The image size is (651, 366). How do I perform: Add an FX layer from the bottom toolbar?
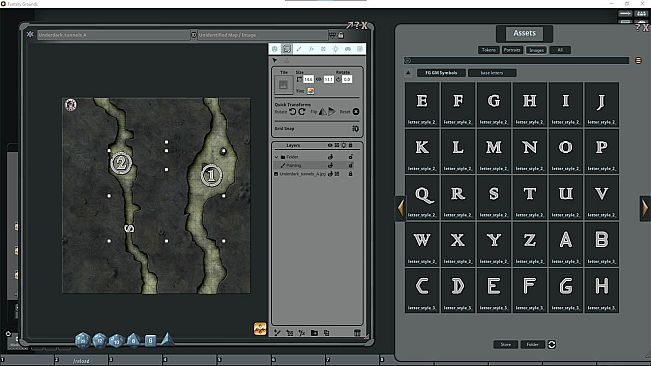pos(302,333)
